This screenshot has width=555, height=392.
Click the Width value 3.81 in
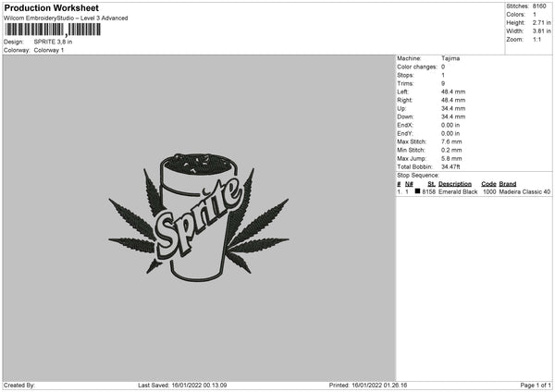(541, 31)
